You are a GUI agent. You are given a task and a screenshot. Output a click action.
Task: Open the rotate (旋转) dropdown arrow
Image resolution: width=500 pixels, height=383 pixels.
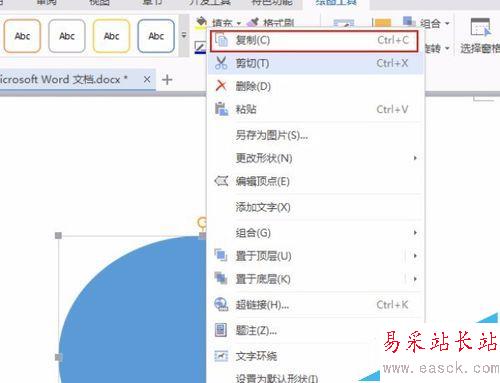click(x=447, y=49)
